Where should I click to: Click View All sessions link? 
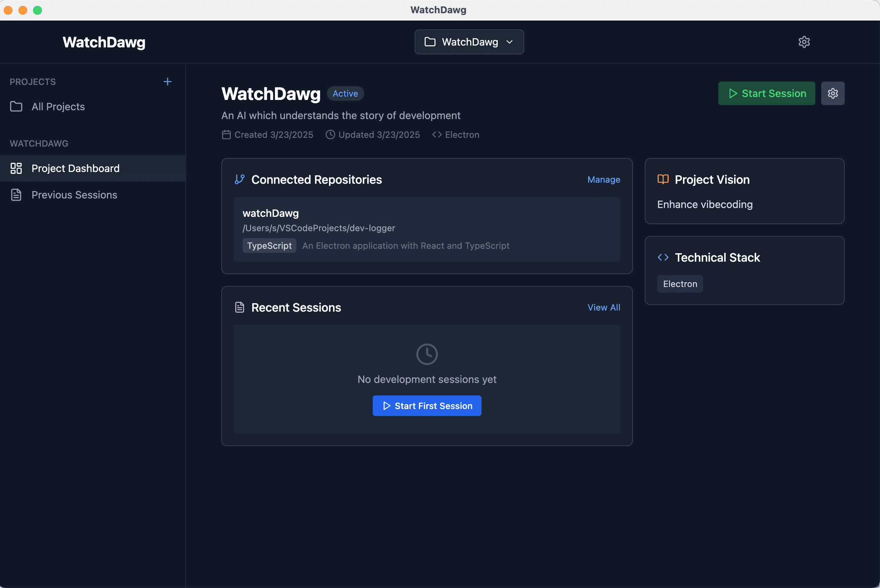(x=604, y=308)
